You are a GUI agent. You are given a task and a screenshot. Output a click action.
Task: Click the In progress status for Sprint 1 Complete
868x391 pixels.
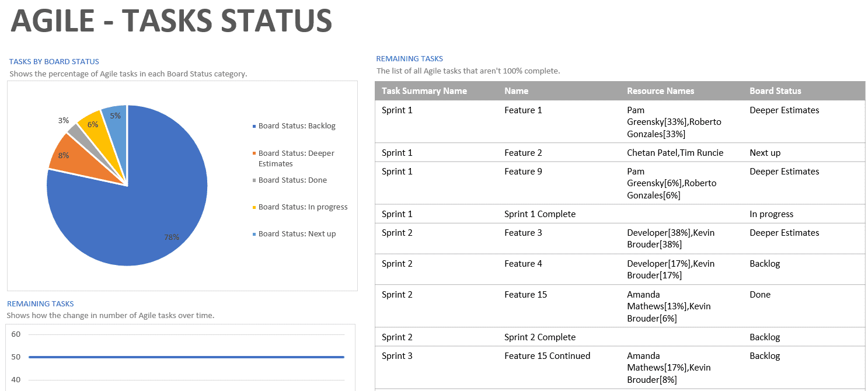[x=771, y=214]
